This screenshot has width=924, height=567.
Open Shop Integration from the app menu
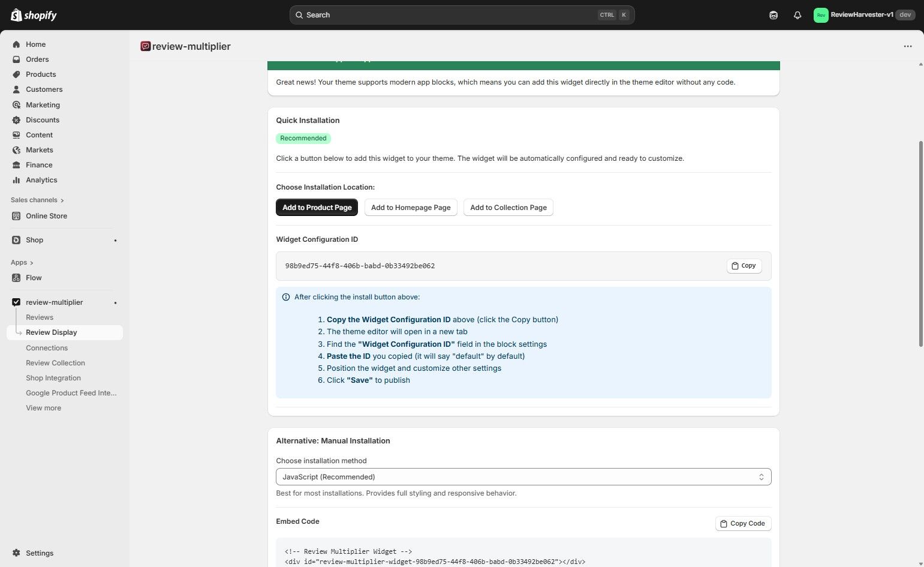(53, 377)
